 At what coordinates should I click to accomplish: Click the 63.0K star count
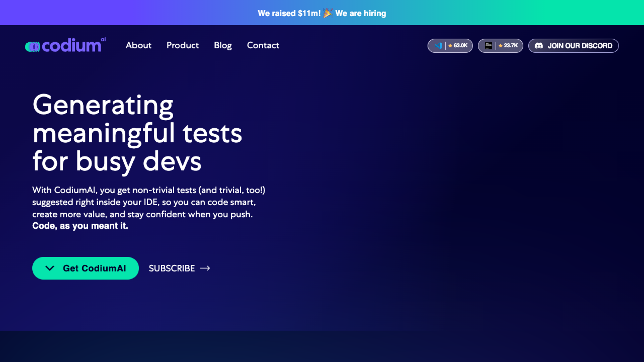pyautogui.click(x=460, y=45)
